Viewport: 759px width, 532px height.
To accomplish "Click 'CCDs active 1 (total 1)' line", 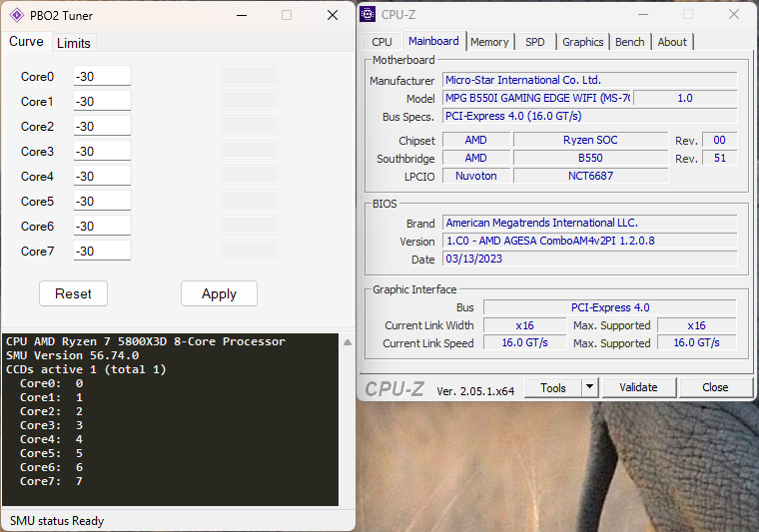I will [x=86, y=369].
